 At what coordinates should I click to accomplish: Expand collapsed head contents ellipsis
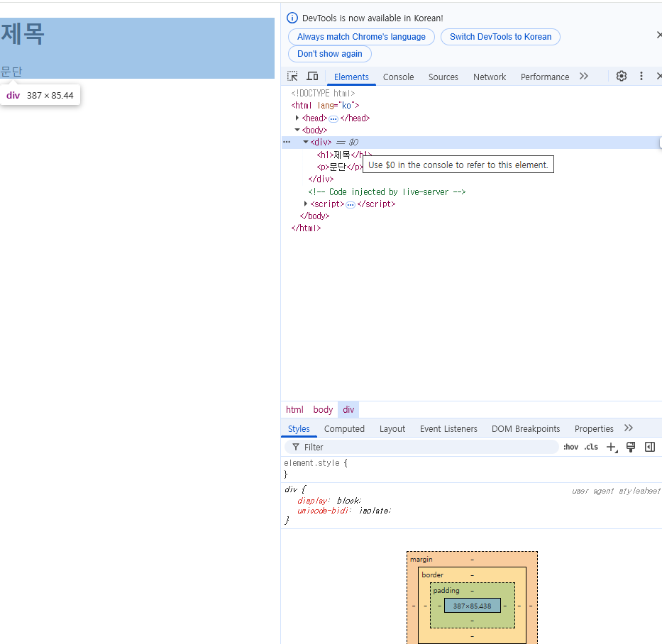pyautogui.click(x=333, y=118)
